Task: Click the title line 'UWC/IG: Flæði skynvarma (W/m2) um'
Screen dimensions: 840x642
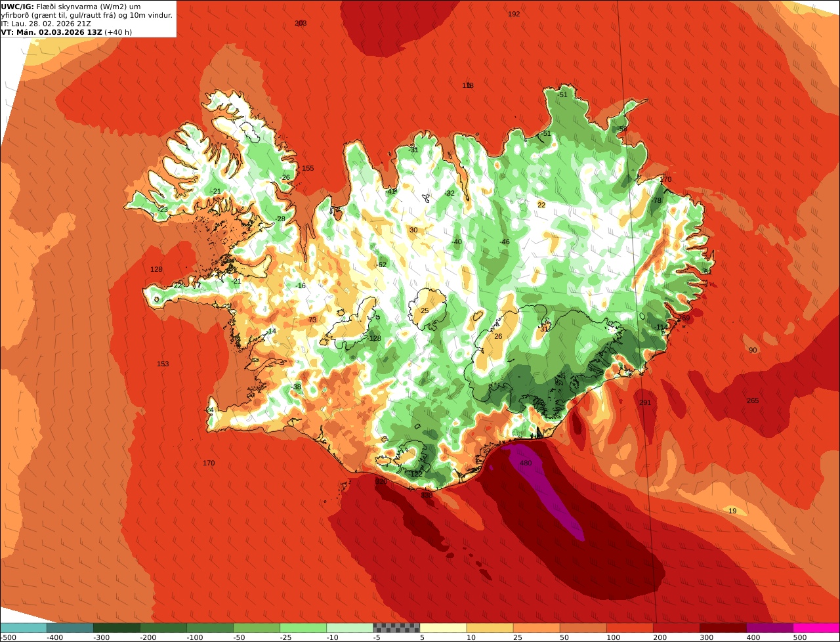Action: pos(71,7)
